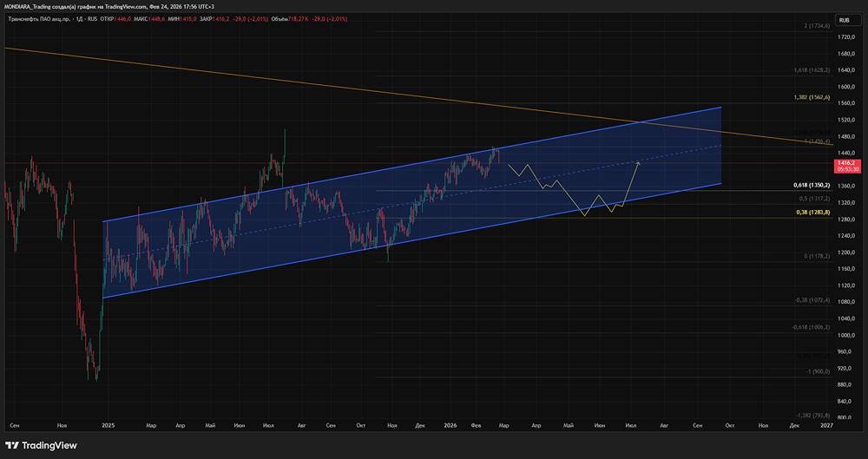Click the 2026 year marker on time axis
Image resolution: width=868 pixels, height=459 pixels.
point(450,426)
